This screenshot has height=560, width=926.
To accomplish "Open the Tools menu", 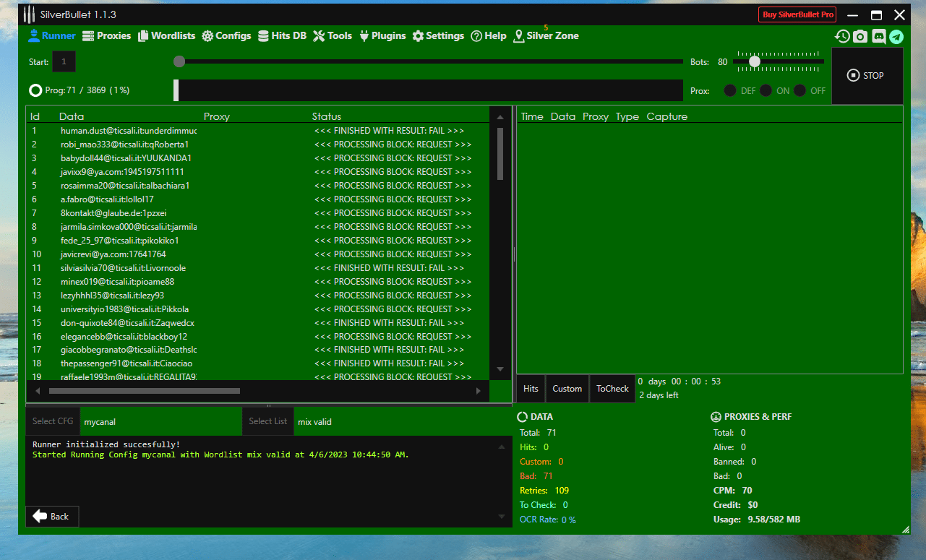I will (333, 35).
